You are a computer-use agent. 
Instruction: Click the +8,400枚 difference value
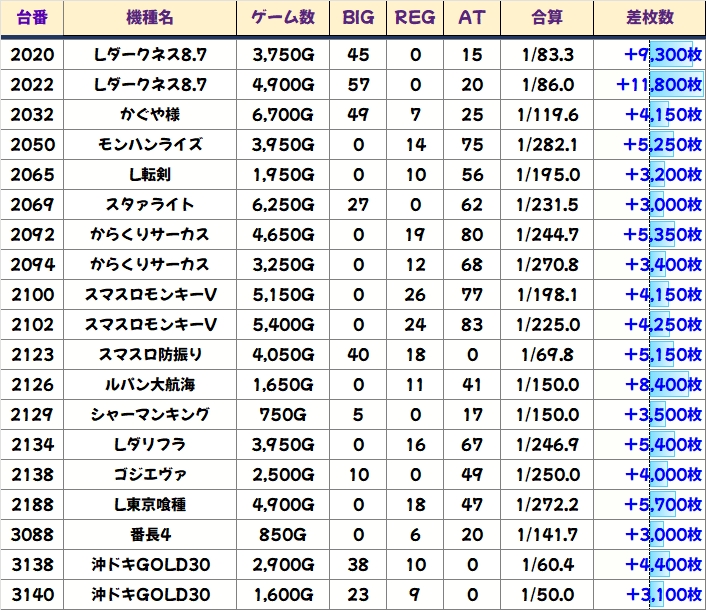coord(663,384)
